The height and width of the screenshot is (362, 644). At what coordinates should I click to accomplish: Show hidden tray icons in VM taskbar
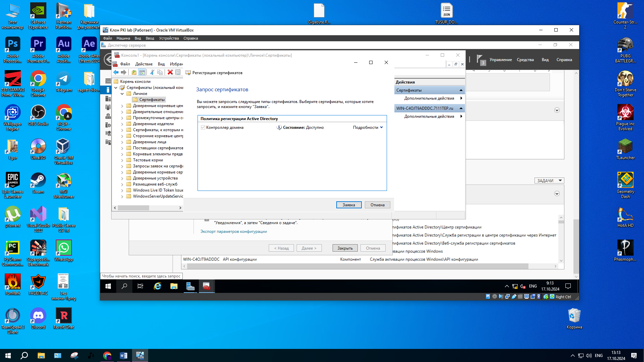coord(507,286)
